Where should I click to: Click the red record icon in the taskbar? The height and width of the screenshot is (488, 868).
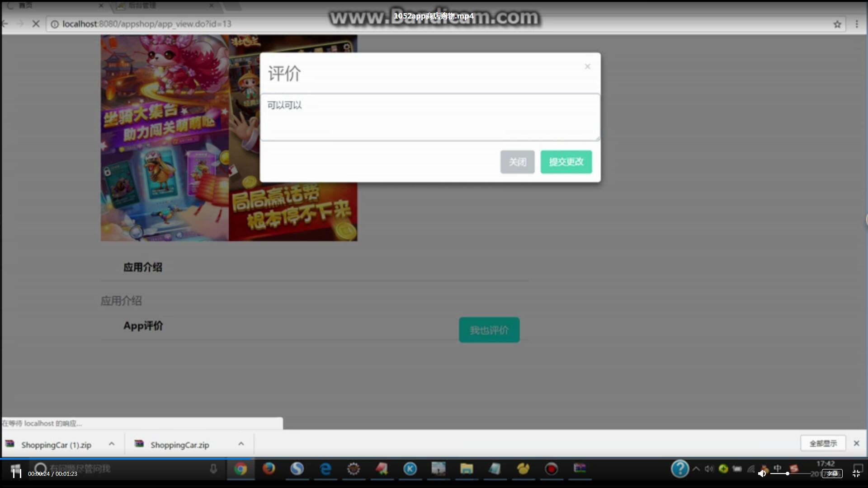pyautogui.click(x=551, y=469)
